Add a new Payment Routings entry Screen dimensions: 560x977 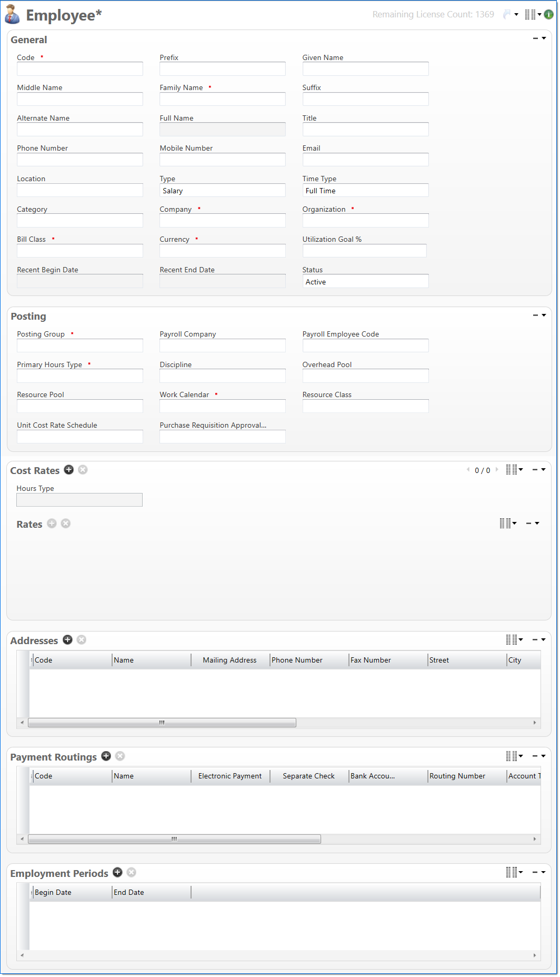[x=106, y=756]
